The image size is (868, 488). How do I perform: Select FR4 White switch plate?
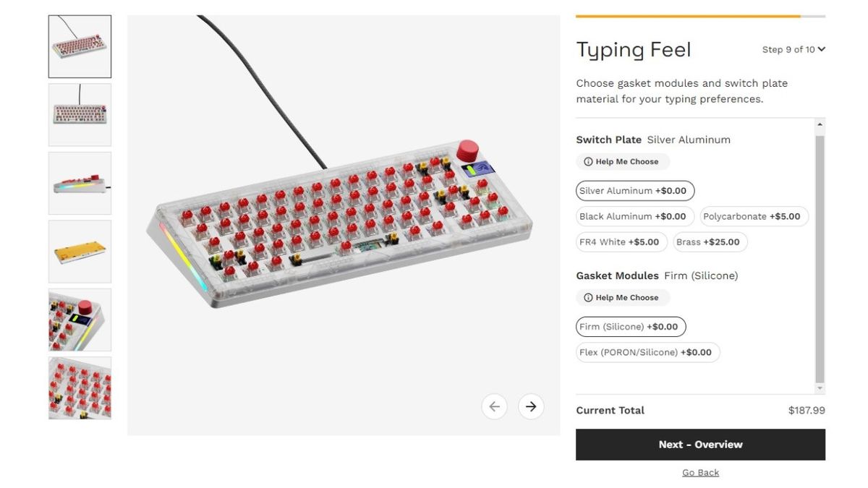621,242
